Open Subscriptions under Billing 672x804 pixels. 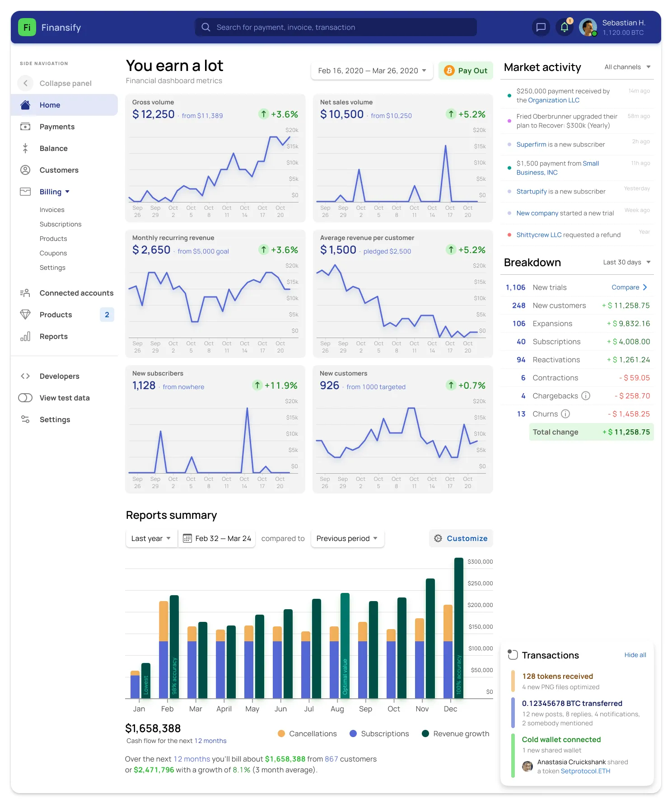(x=61, y=224)
